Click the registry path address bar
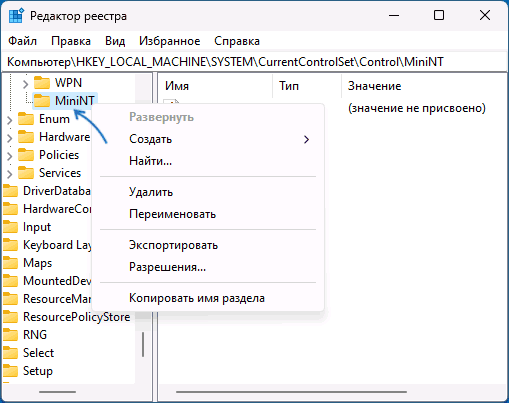This screenshot has width=509, height=403. pyautogui.click(x=254, y=62)
